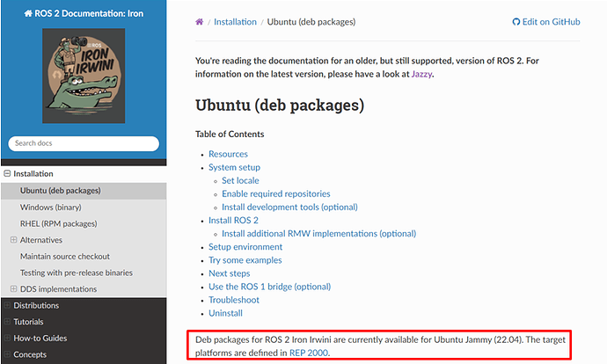Expand the Alternatives sidebar item
The height and width of the screenshot is (364, 607).
14,240
